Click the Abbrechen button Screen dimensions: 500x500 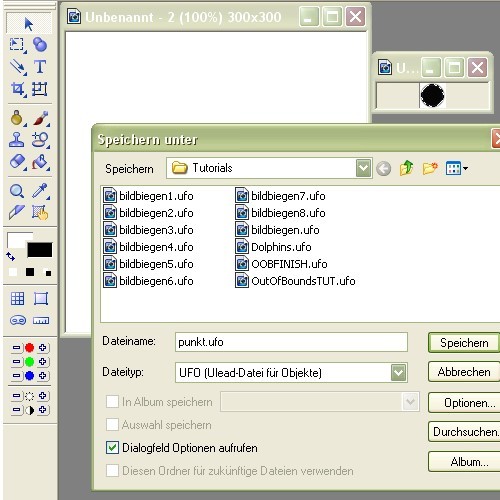464,372
